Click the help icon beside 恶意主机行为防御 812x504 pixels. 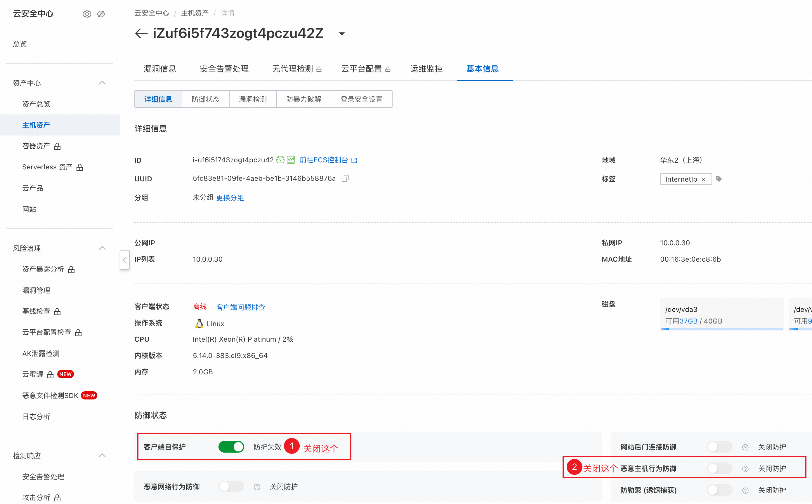[745, 469]
